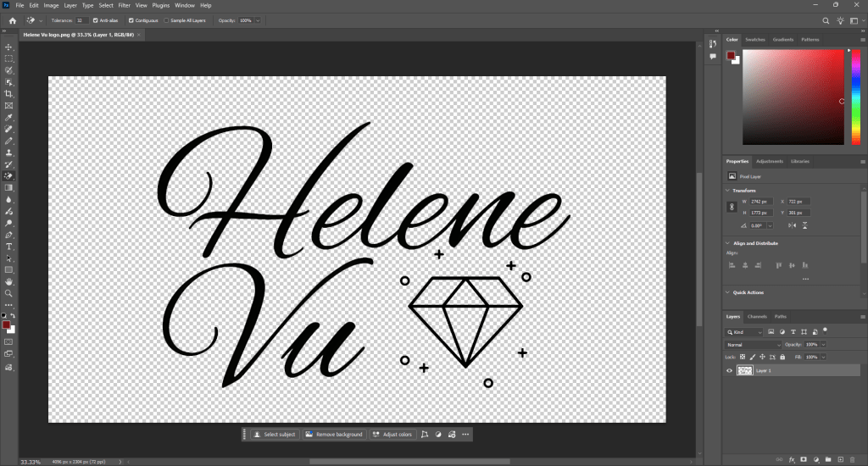The height and width of the screenshot is (466, 868).
Task: Open the Normal blend mode dropdown
Action: (x=753, y=345)
